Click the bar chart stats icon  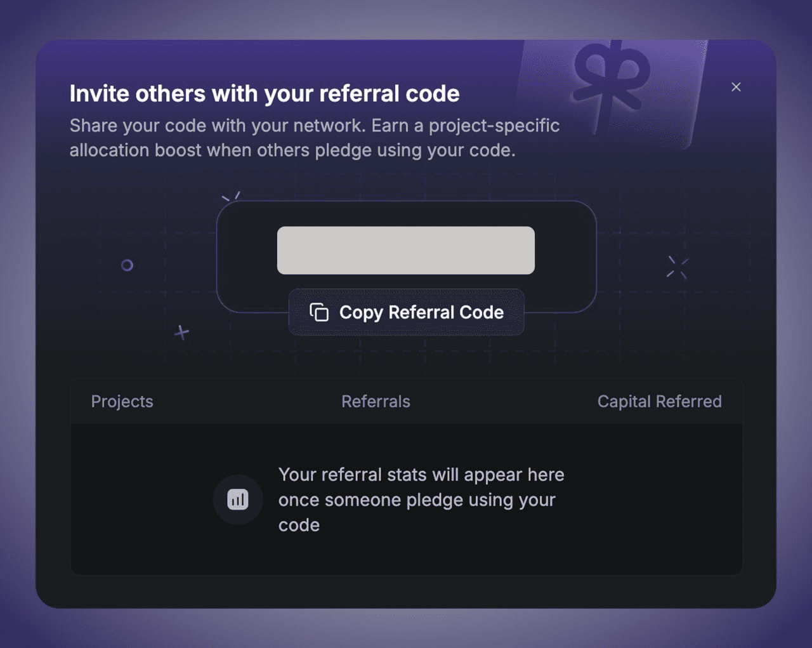pyautogui.click(x=238, y=499)
